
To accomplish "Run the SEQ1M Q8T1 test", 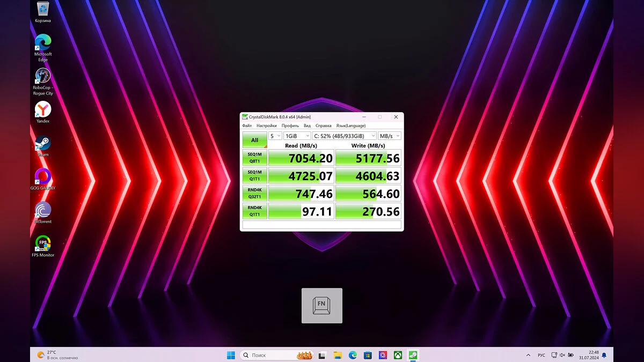I will (254, 158).
